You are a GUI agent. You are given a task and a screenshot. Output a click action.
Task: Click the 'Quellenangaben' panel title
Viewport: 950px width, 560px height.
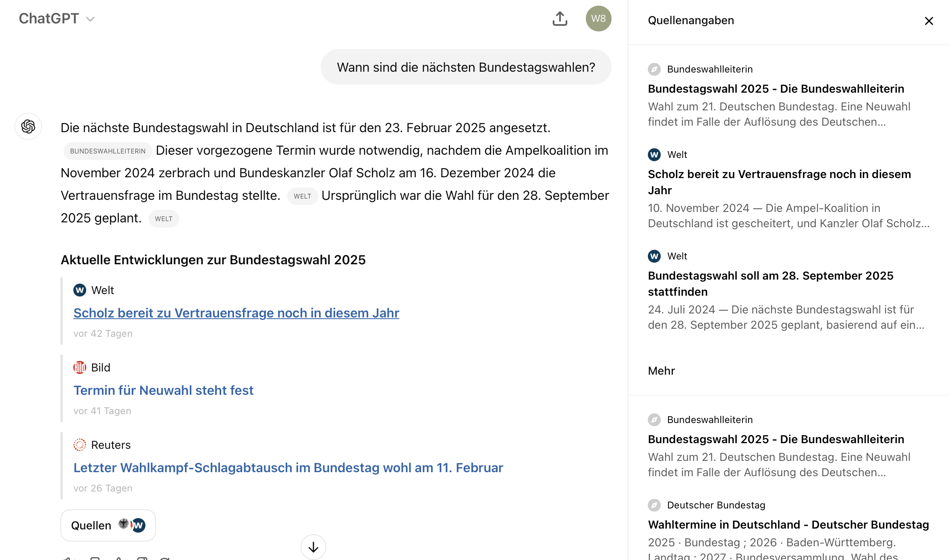tap(691, 21)
